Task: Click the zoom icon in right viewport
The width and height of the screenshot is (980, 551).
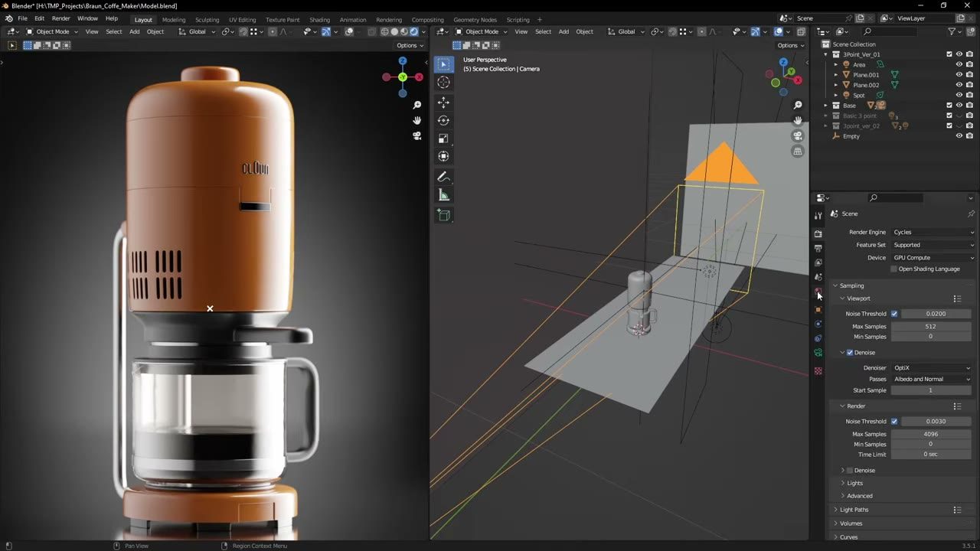Action: click(x=798, y=105)
